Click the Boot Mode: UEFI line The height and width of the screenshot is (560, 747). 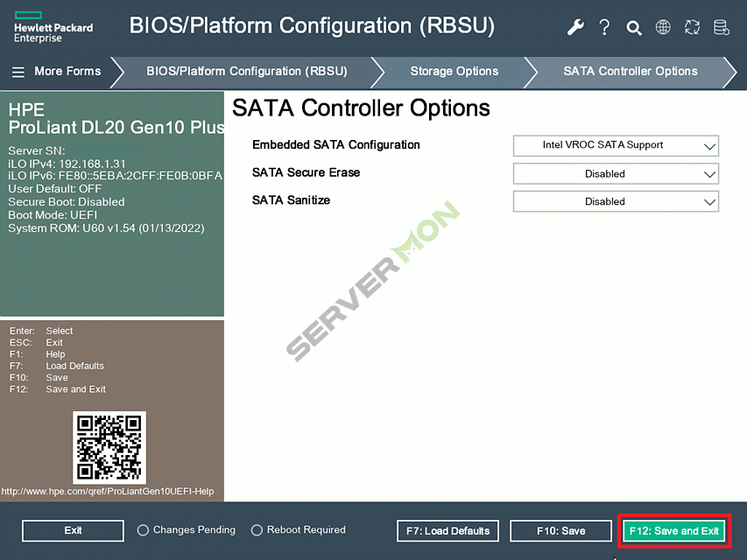tap(53, 214)
